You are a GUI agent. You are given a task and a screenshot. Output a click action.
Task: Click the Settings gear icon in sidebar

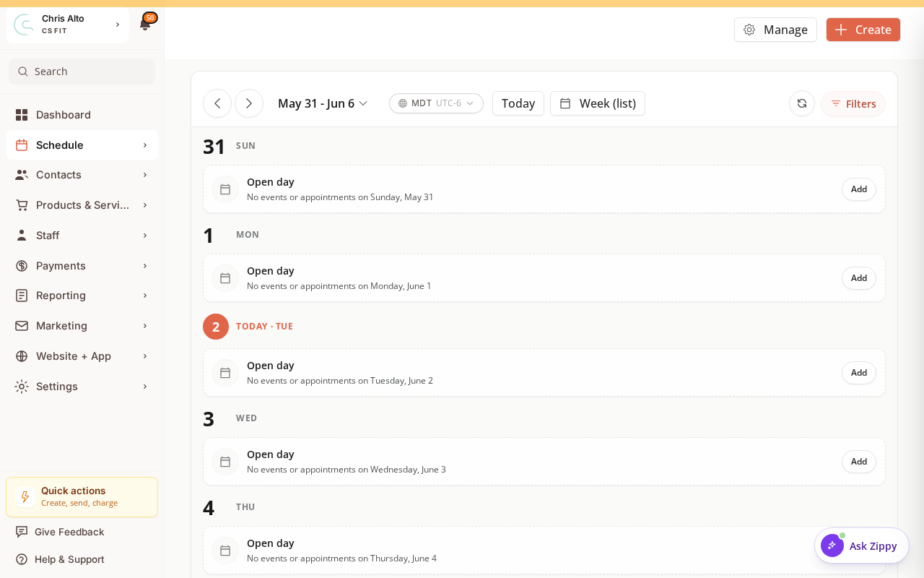point(22,387)
